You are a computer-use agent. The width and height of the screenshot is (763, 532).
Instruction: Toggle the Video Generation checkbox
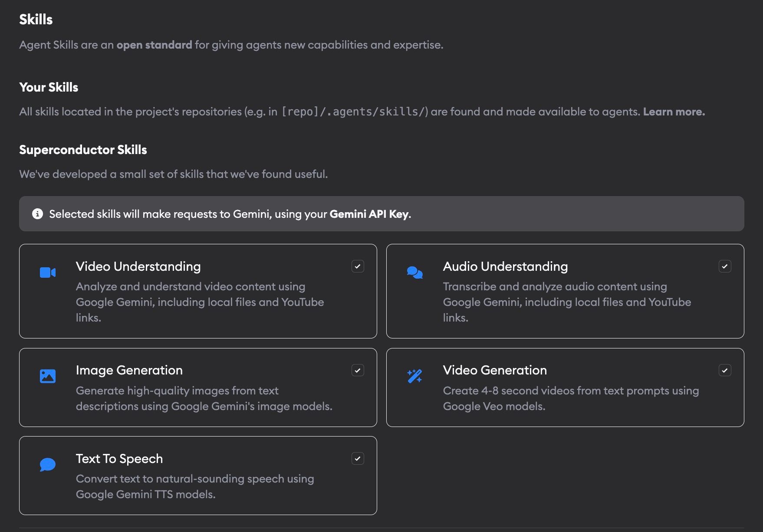725,371
